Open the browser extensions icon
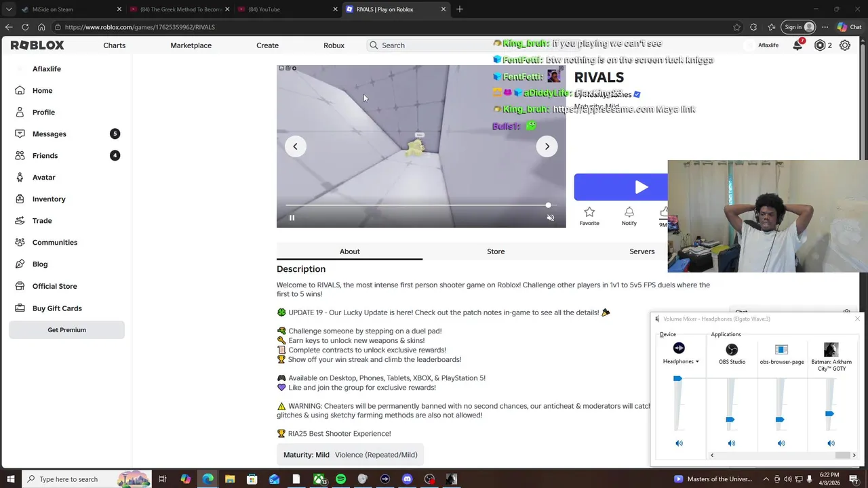868x488 pixels. pyautogui.click(x=753, y=27)
